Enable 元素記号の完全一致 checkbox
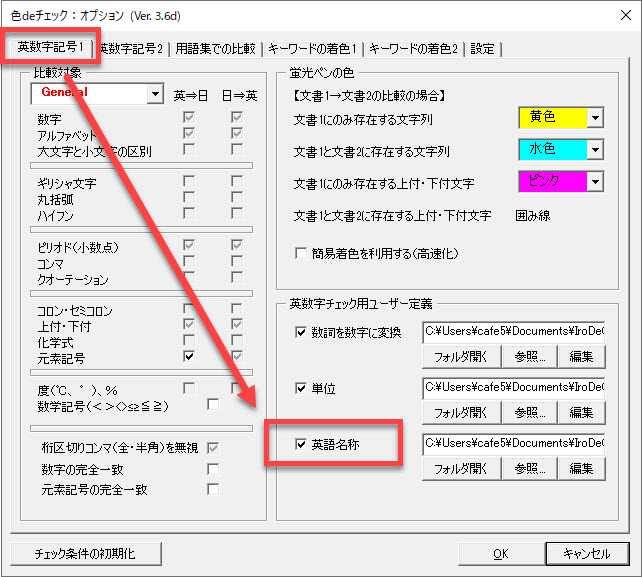This screenshot has height=577, width=642. pos(212,489)
